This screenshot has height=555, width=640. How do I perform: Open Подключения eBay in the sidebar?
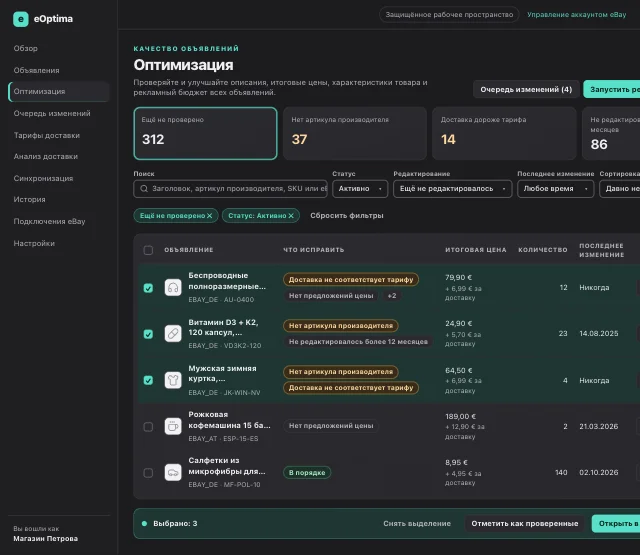tap(49, 221)
